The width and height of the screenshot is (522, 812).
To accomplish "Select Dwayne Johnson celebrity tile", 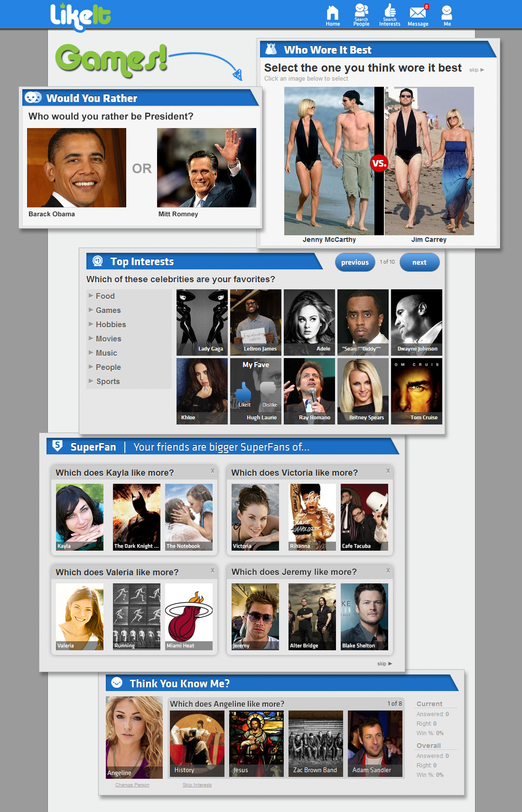I will [417, 323].
